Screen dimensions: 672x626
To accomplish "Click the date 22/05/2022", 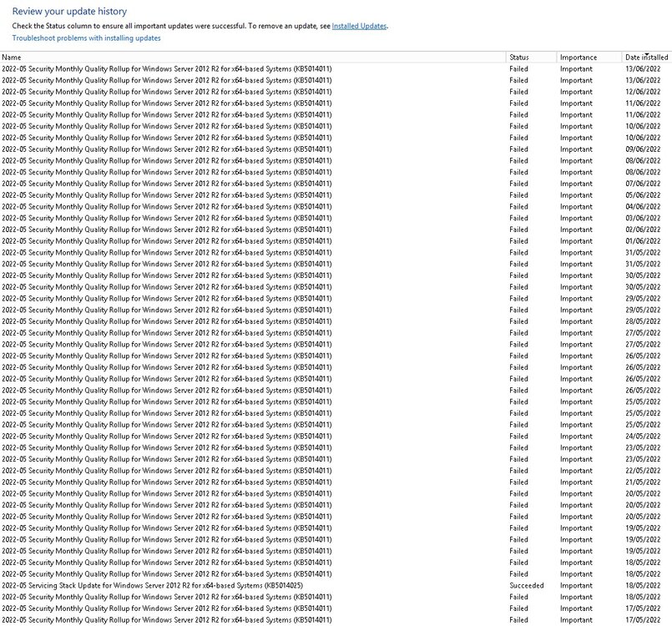I will (x=643, y=471).
